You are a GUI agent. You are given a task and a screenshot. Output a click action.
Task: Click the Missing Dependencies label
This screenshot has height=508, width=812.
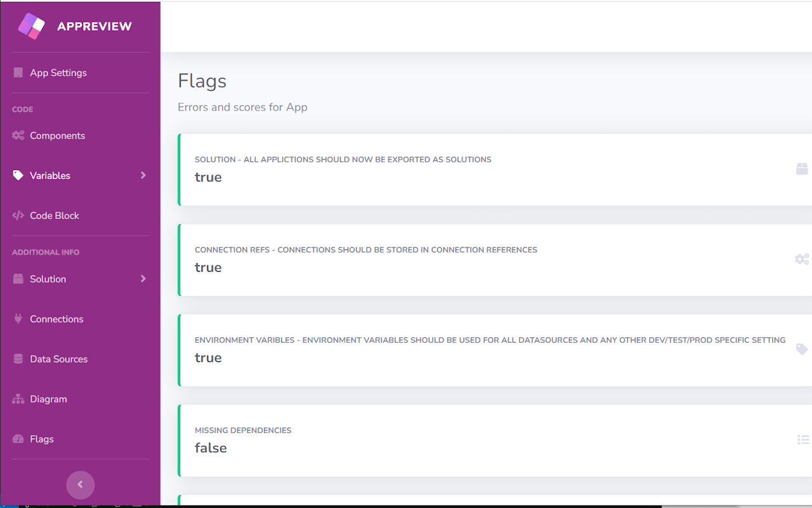pyautogui.click(x=243, y=430)
